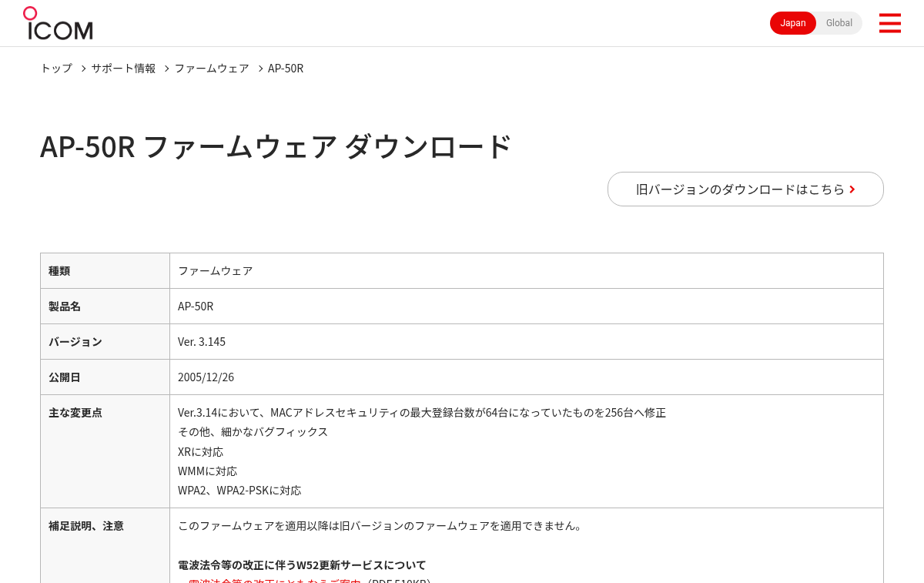Open サポート情報 breadcrumb
This screenshot has height=583, width=924.
pos(123,68)
